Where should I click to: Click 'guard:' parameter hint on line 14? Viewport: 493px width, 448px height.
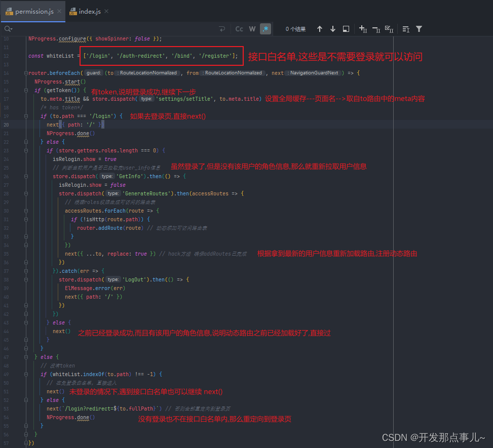(x=94, y=73)
